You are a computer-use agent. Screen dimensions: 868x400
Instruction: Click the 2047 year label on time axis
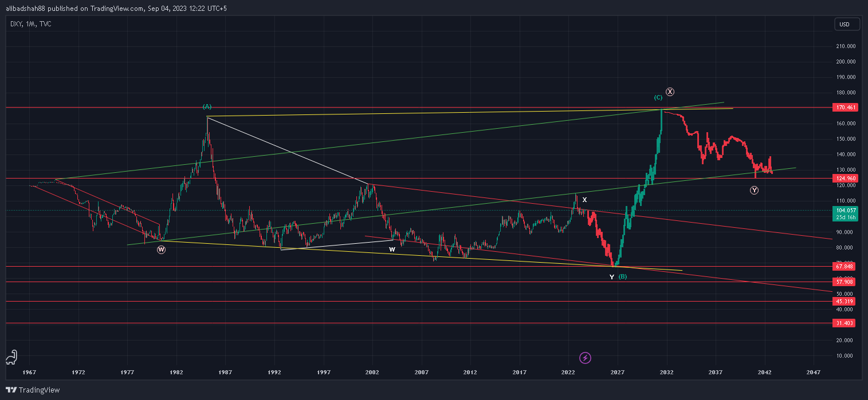point(813,371)
